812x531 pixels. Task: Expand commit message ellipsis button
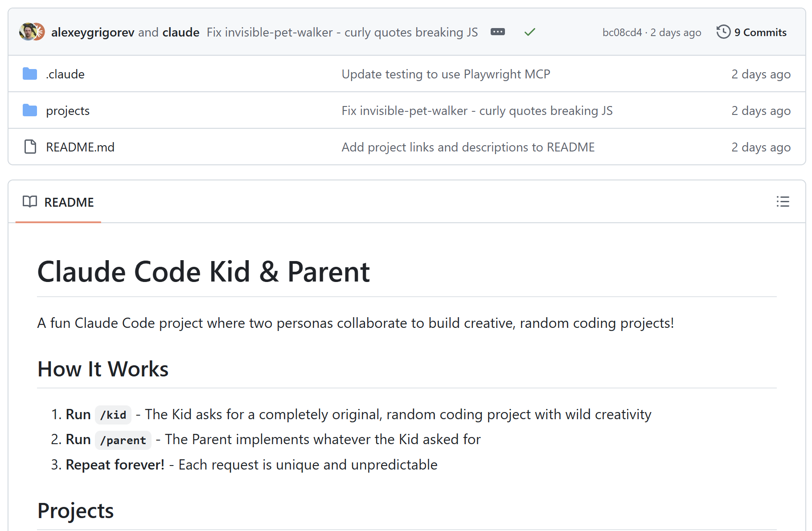click(497, 32)
